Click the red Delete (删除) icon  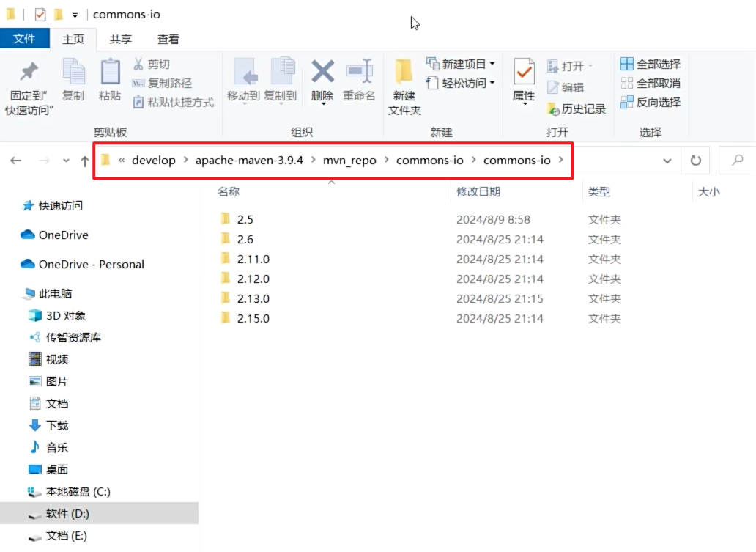[322, 73]
